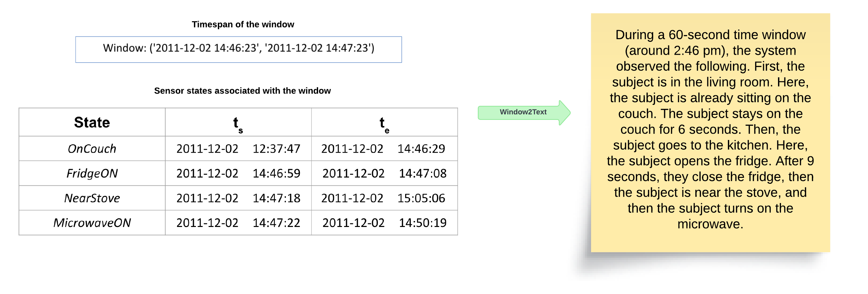Click the window timespan text box

tap(238, 49)
